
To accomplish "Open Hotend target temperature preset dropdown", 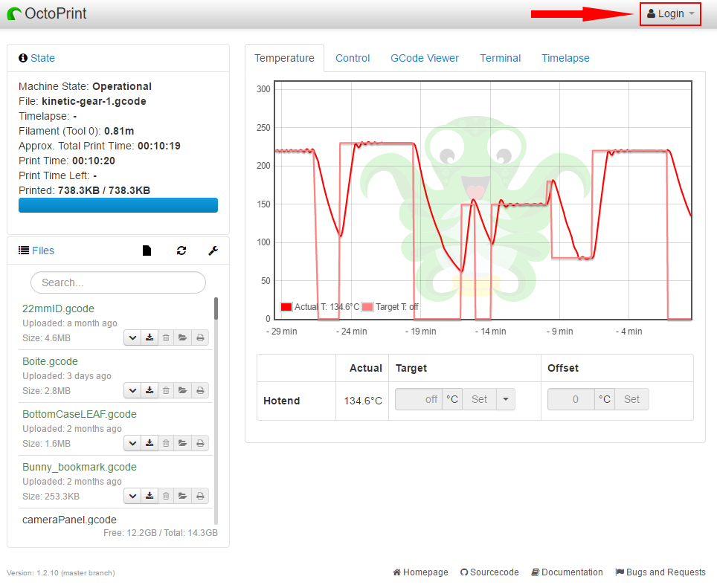I will click(x=505, y=399).
